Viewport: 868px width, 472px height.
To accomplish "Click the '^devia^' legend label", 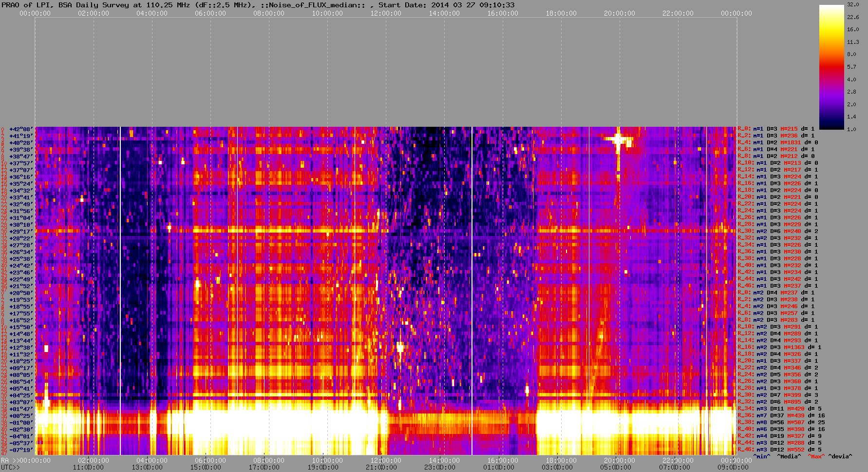I will pos(840,457).
